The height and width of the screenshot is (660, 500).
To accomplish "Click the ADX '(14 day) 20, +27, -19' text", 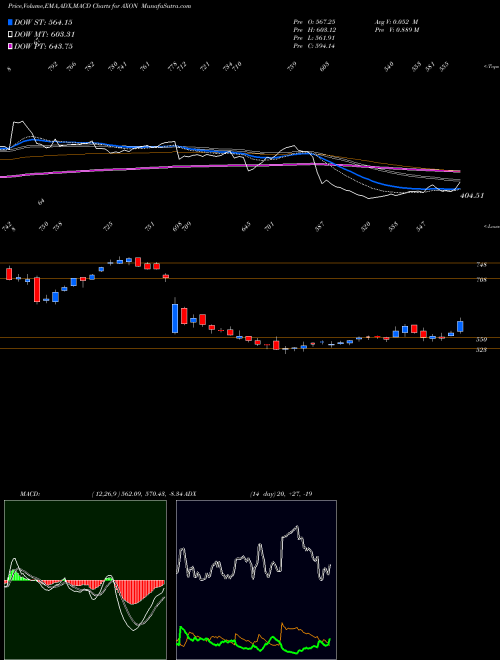I will point(281,494).
